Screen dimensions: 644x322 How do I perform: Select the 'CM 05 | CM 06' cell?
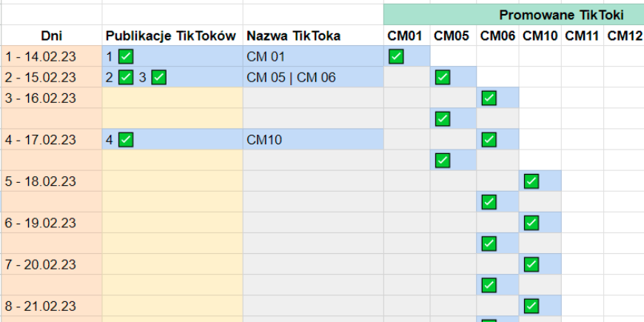tap(291, 77)
